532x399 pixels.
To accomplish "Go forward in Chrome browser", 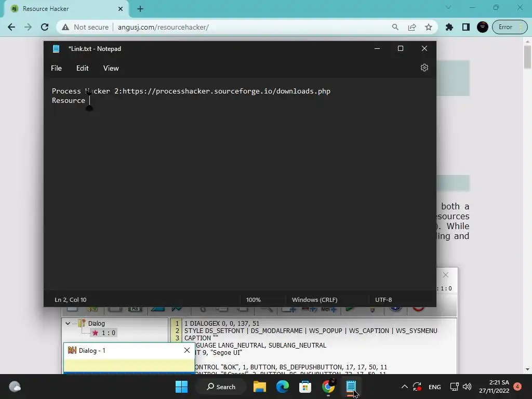I will (28, 27).
